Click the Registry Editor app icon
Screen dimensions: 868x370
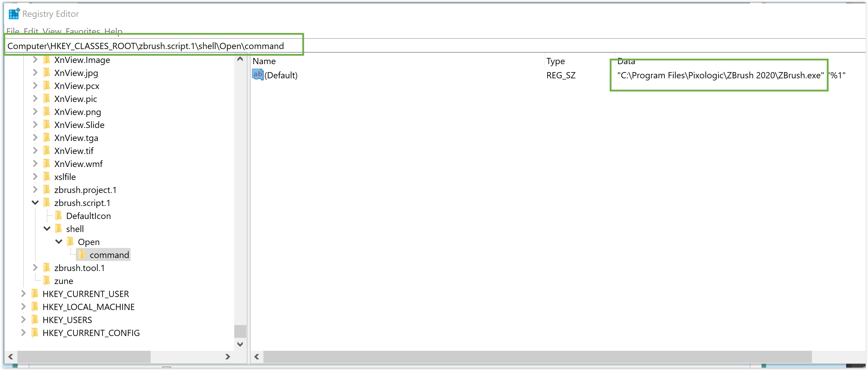click(14, 14)
